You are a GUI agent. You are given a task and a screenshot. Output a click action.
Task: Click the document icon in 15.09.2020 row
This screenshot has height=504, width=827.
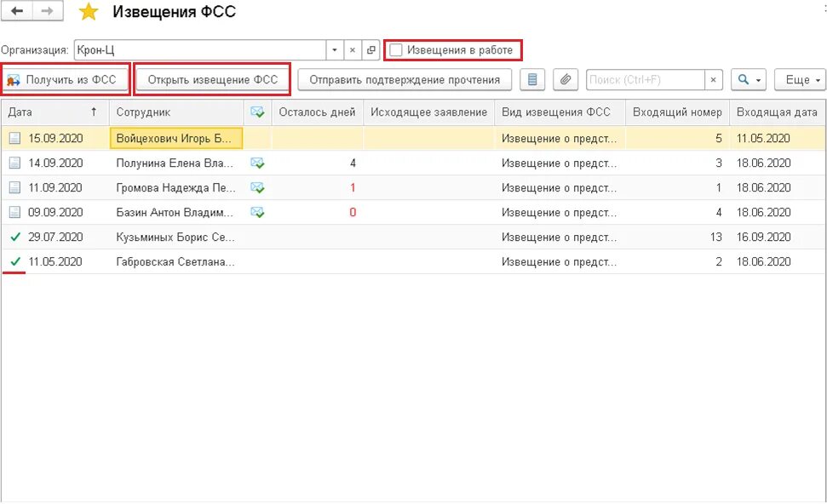[x=14, y=138]
